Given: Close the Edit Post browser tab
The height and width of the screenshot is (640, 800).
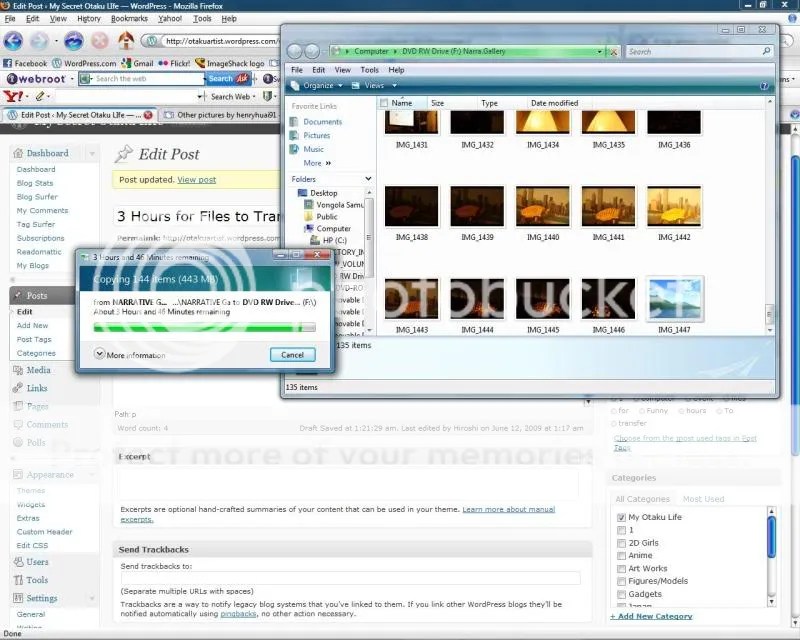Looking at the screenshot, I should 148,115.
